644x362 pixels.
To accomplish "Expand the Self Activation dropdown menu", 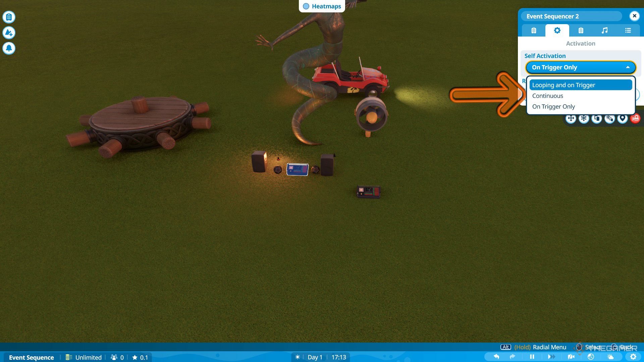I will pos(580,67).
